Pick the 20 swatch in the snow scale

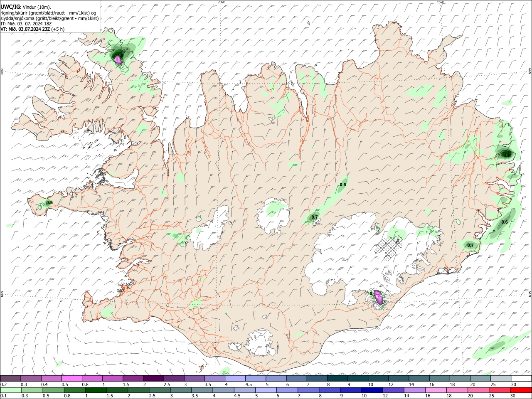pos(480,379)
